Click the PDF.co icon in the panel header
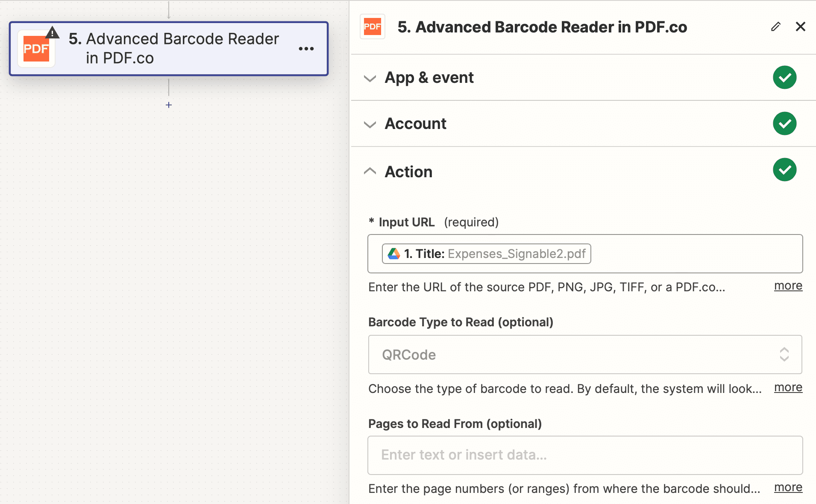816x504 pixels. [372, 26]
